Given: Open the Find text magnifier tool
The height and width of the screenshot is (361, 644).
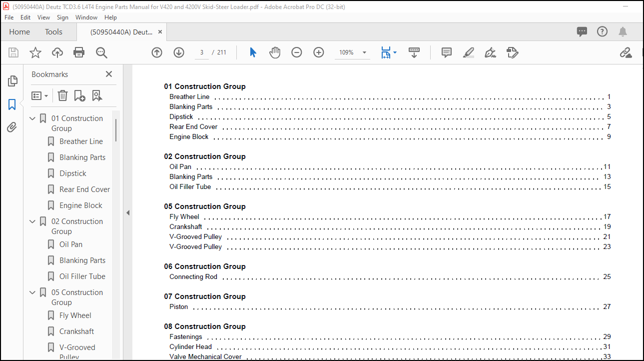Looking at the screenshot, I should point(101,52).
